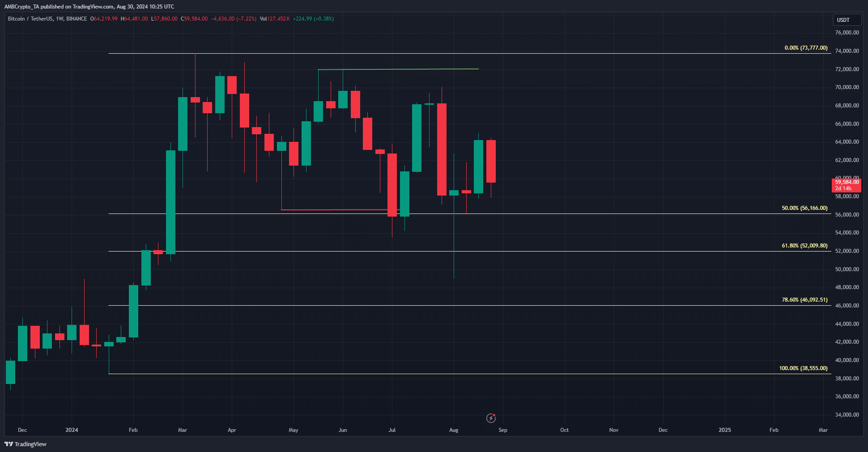Click the Oct label on the time axis
The height and width of the screenshot is (452, 868).
pos(565,430)
